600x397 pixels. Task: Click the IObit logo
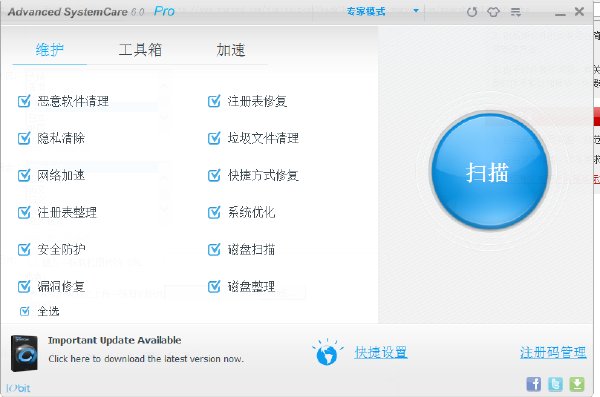point(18,388)
